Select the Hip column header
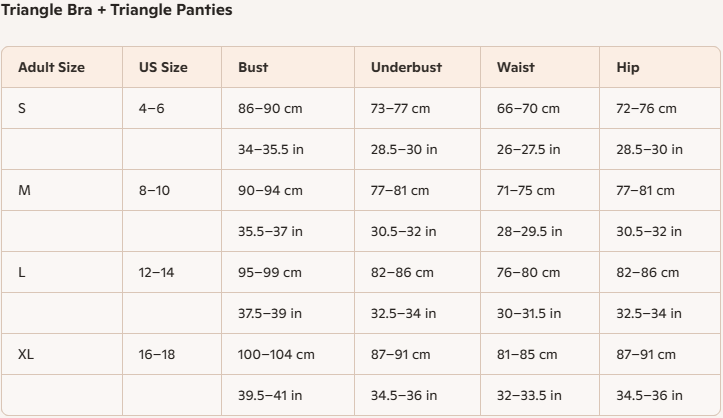This screenshot has width=723, height=418. 628,68
